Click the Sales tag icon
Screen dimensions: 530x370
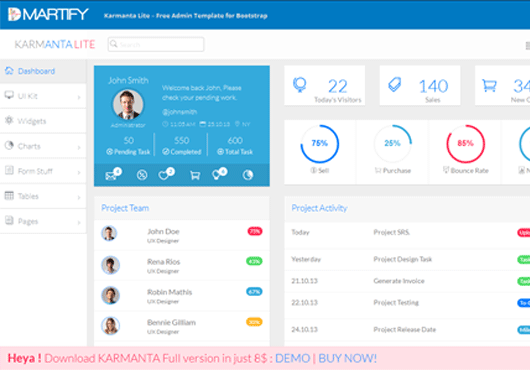(394, 84)
